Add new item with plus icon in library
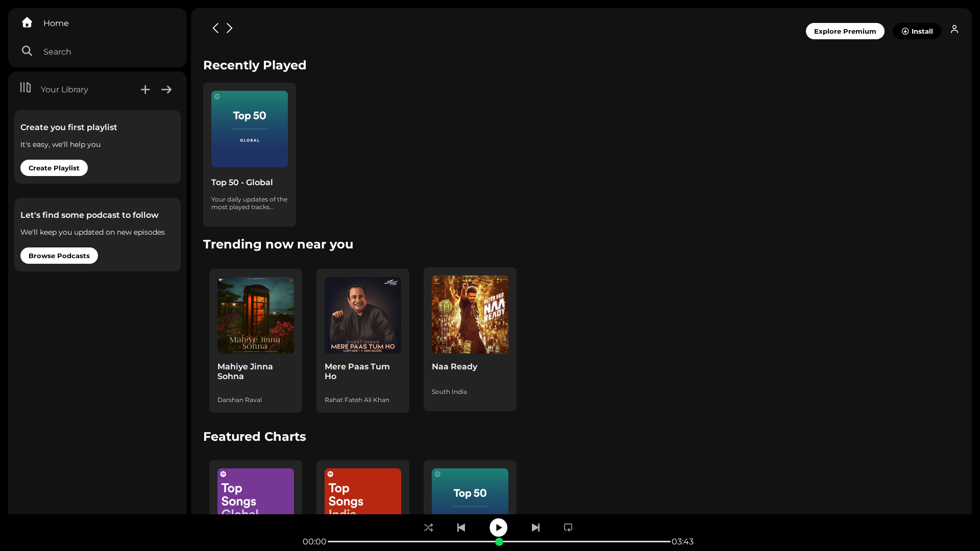 (x=145, y=90)
